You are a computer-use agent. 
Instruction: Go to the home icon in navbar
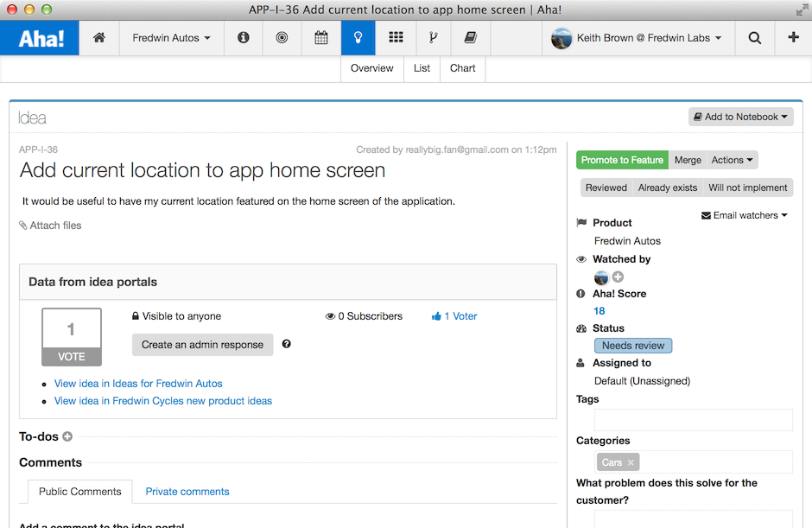coord(99,37)
